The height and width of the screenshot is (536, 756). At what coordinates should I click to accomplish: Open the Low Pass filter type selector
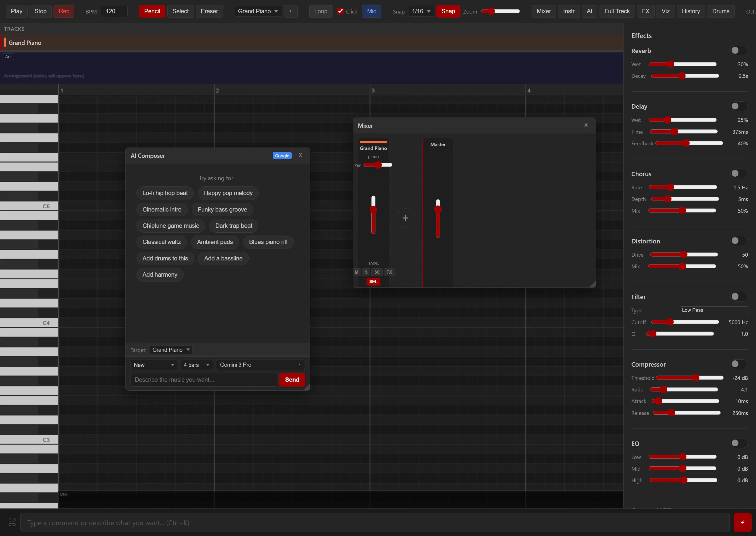(714, 310)
